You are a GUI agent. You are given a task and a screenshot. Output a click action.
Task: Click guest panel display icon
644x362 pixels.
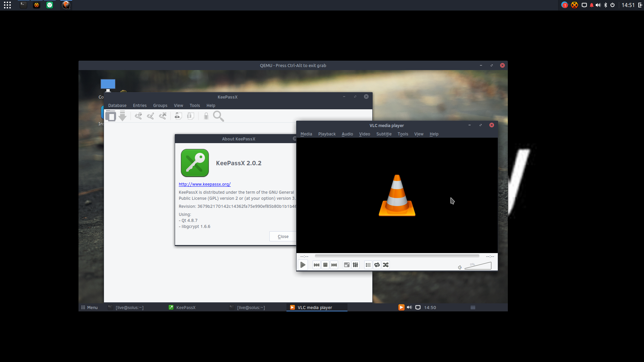click(x=418, y=307)
